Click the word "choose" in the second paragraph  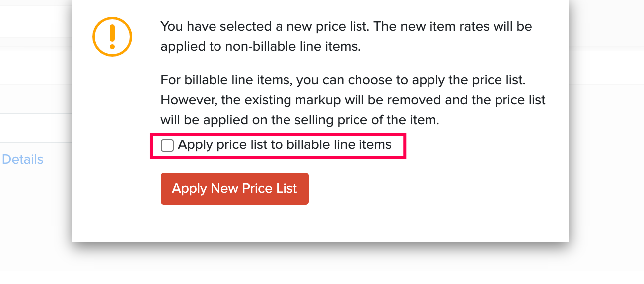367,80
